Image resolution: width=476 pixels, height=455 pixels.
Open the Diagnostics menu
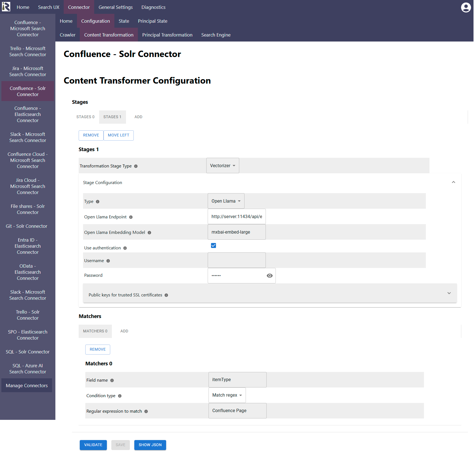[153, 7]
